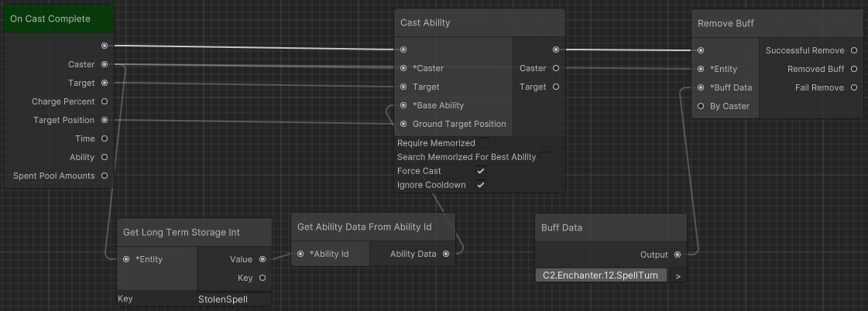Enable Search Memorized For Best Ability checkbox
868x311 pixels.
[545, 157]
